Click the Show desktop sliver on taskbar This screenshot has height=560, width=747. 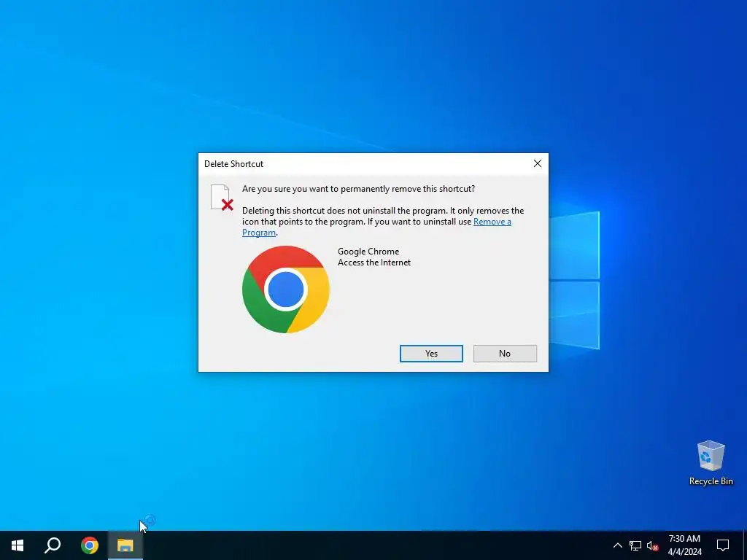pyautogui.click(x=745, y=545)
